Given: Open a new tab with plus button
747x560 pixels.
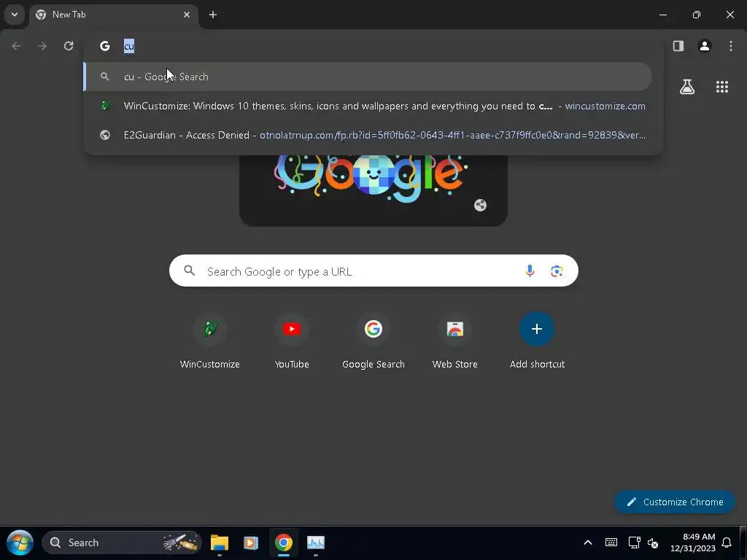Looking at the screenshot, I should point(213,15).
